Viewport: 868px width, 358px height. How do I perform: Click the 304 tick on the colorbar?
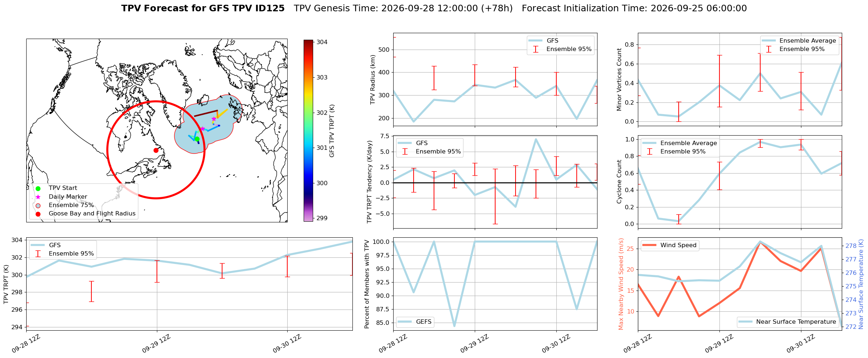click(322, 42)
